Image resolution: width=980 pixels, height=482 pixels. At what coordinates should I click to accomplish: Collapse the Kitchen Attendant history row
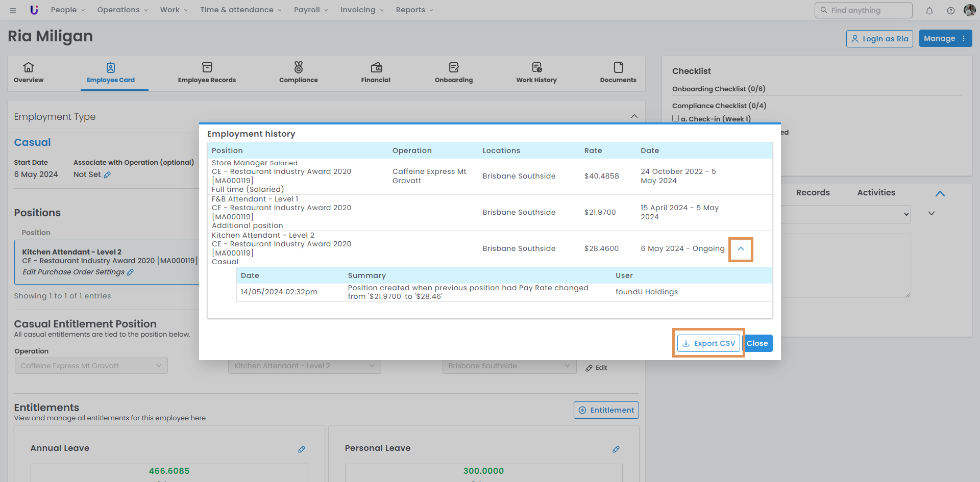tap(741, 249)
